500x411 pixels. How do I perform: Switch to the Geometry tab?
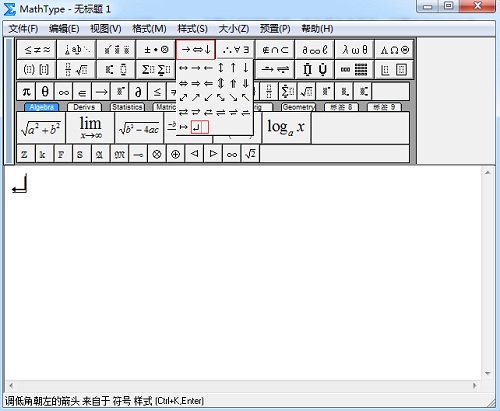[298, 107]
